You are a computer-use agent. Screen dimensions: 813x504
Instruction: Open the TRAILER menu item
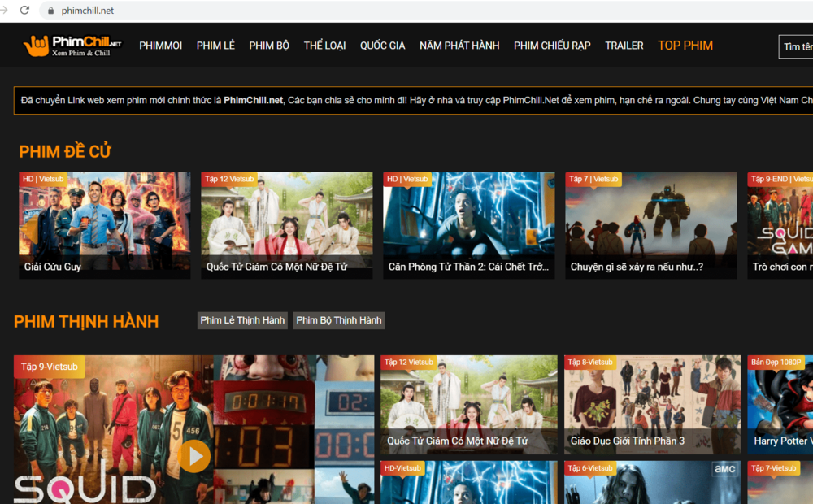tap(624, 46)
